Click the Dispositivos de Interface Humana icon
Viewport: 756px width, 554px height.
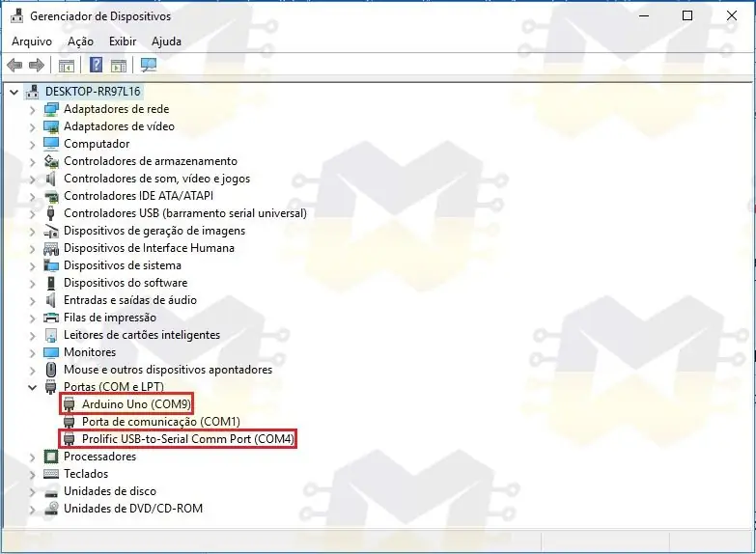click(51, 248)
